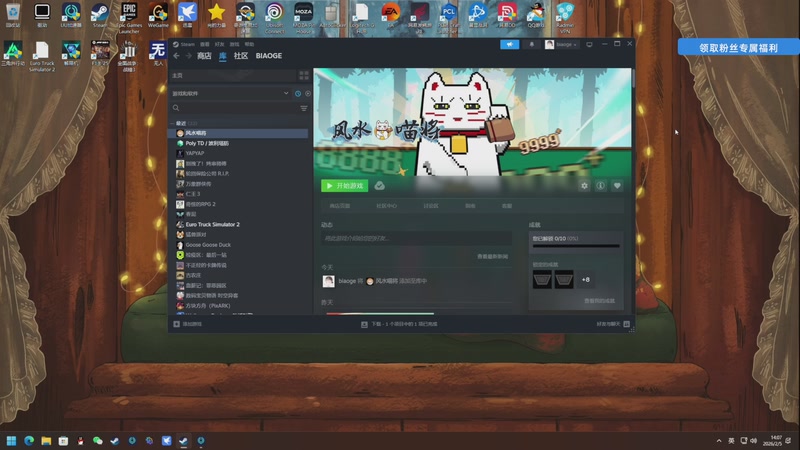Open the 商店 store tab

[204, 56]
